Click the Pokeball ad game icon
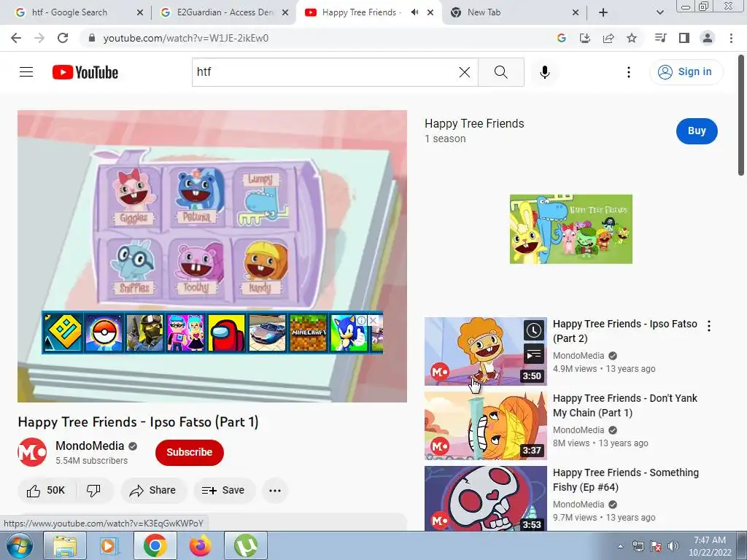This screenshot has width=747, height=560. 104,332
